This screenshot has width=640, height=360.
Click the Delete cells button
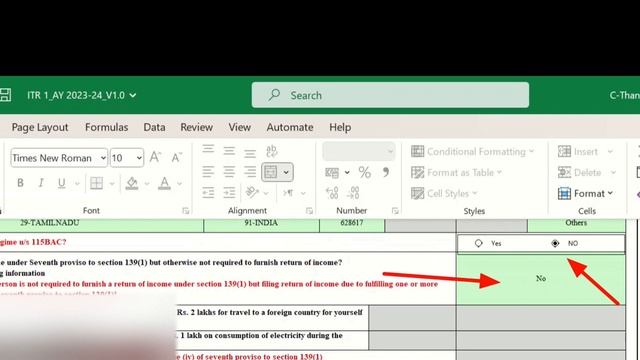586,172
